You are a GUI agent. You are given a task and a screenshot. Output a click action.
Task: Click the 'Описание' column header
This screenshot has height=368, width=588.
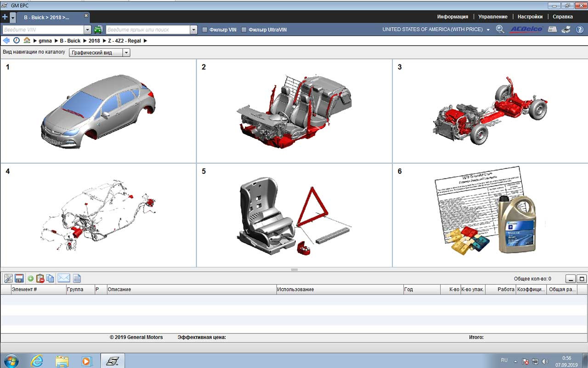pos(192,289)
